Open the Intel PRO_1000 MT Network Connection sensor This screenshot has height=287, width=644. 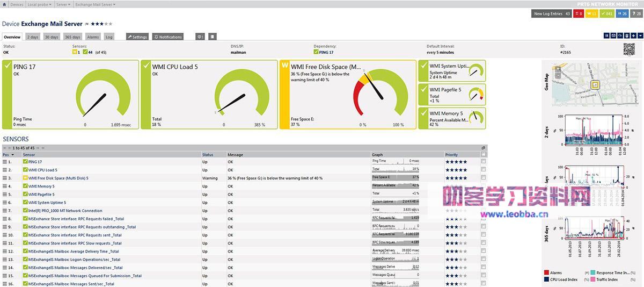[x=65, y=211]
